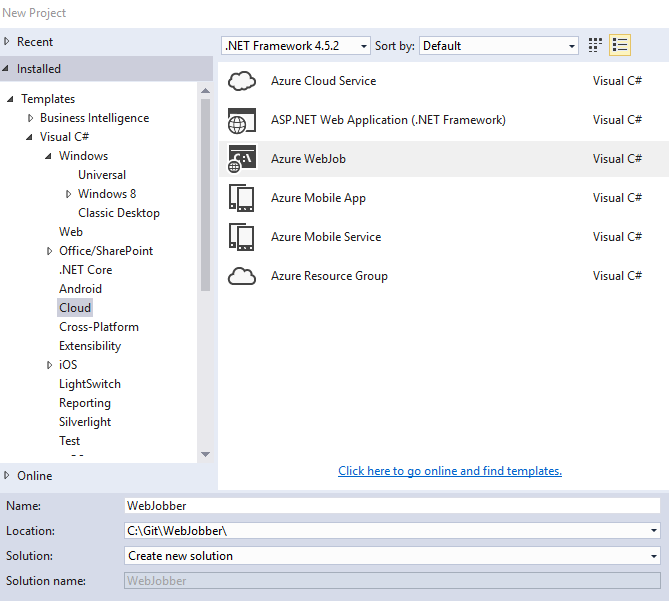Select the Cross-Platform category
The width and height of the screenshot is (669, 601).
point(99,327)
